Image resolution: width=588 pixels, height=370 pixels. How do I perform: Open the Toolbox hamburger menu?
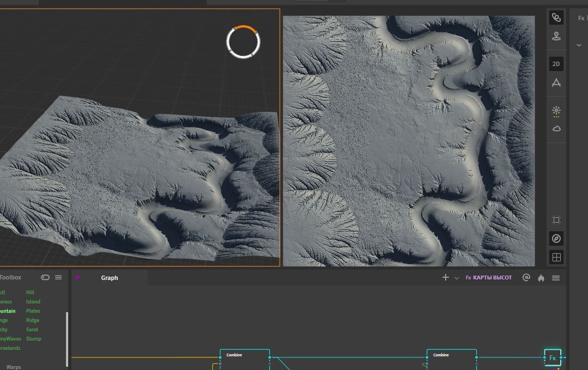(x=58, y=277)
